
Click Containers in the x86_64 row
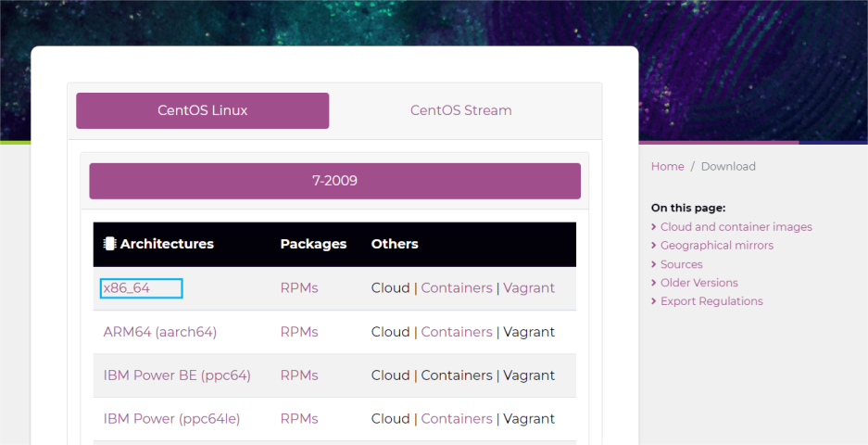click(457, 288)
